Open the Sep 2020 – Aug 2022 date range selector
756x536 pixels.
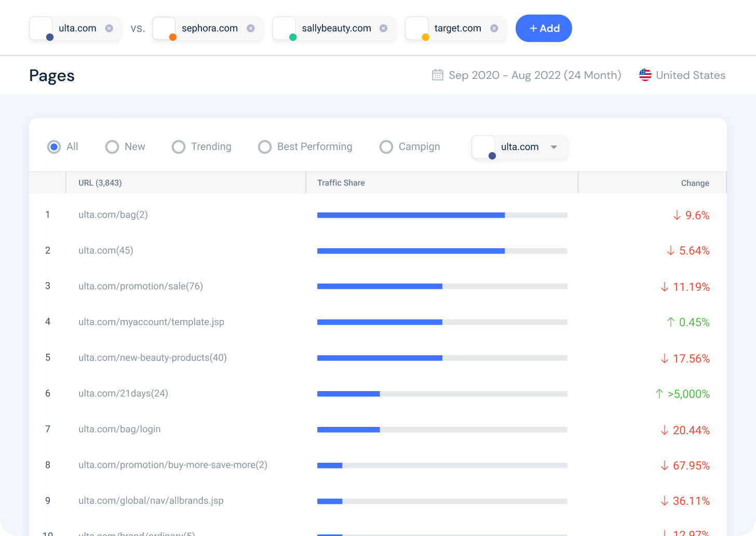[535, 75]
